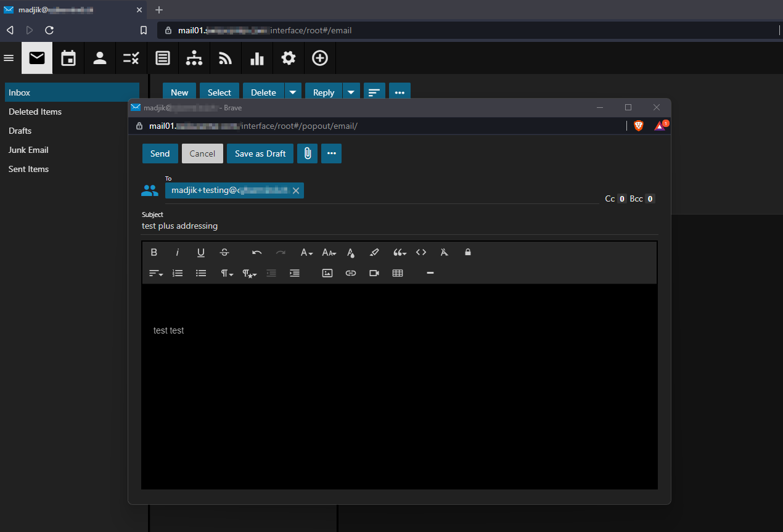This screenshot has width=783, height=532.
Task: Open the Sent Items folder
Action: pos(28,169)
